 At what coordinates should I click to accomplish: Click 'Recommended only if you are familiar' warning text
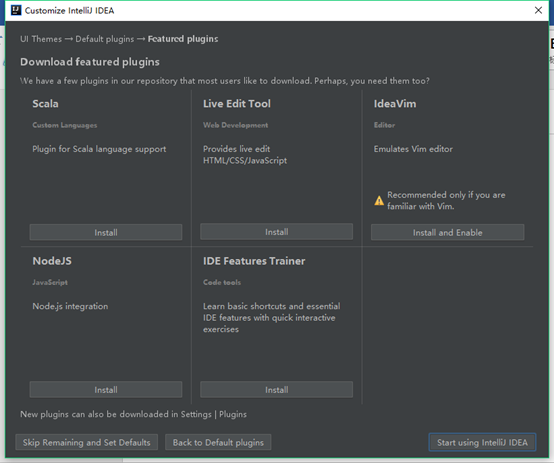pyautogui.click(x=446, y=200)
